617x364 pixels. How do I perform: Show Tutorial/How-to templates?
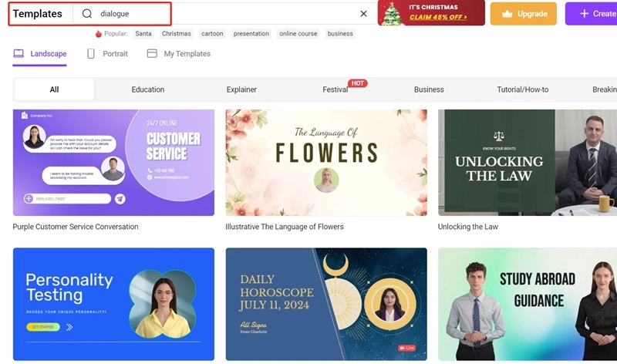pos(522,89)
